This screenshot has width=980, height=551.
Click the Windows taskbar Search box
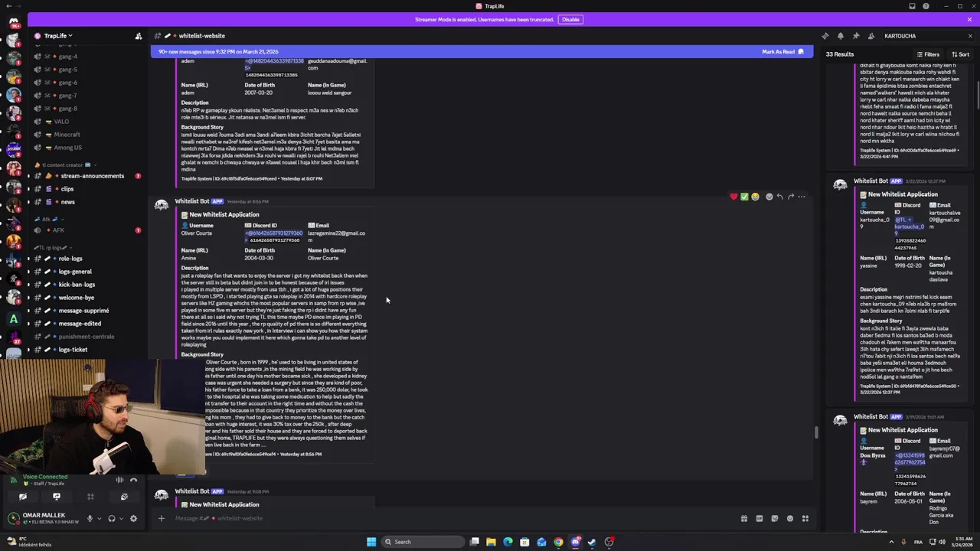[423, 542]
